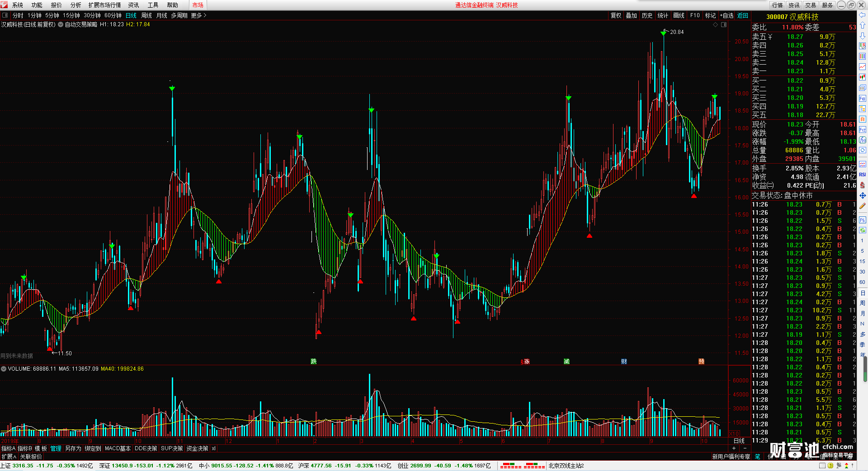
Task: Select the DDE决策 indicator tab
Action: pos(146,448)
